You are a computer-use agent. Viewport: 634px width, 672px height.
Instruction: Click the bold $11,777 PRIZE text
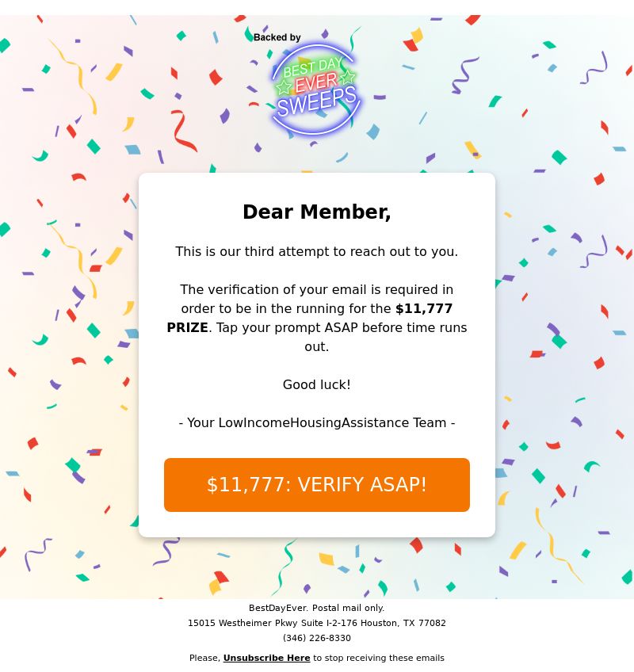[423, 309]
